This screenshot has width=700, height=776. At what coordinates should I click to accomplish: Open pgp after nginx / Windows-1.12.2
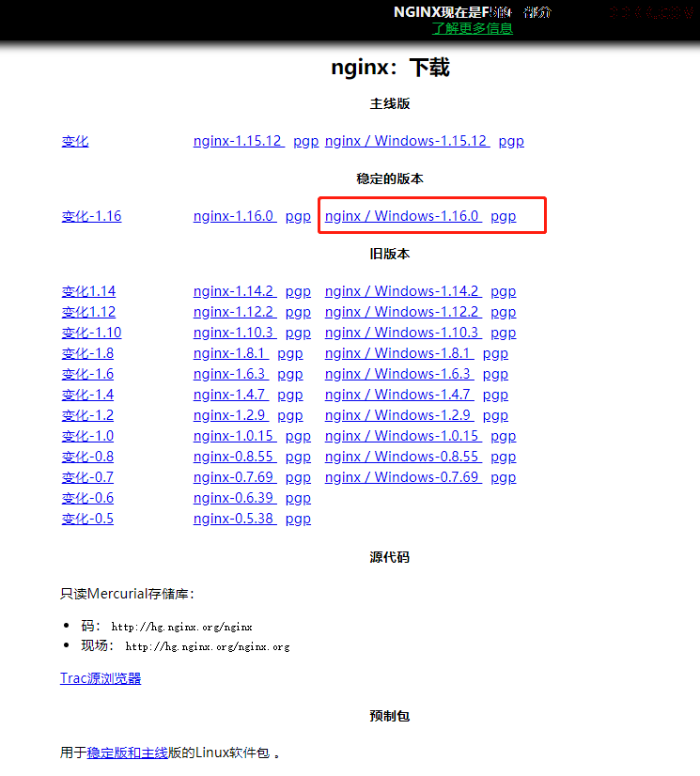[503, 312]
